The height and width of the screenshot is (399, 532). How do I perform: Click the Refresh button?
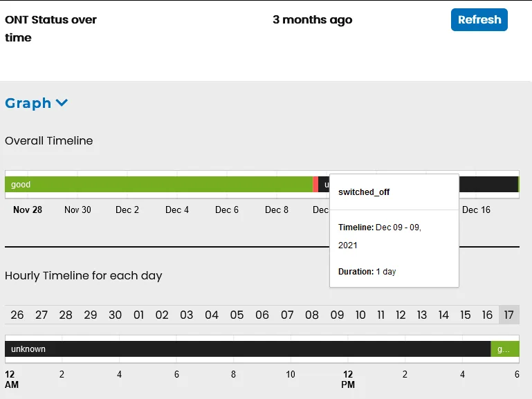(x=479, y=20)
